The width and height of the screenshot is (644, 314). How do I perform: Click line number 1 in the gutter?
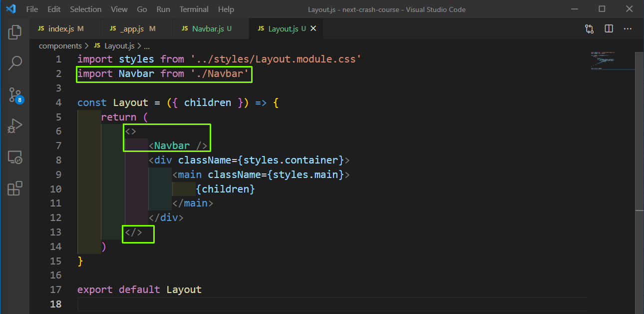[x=59, y=59]
